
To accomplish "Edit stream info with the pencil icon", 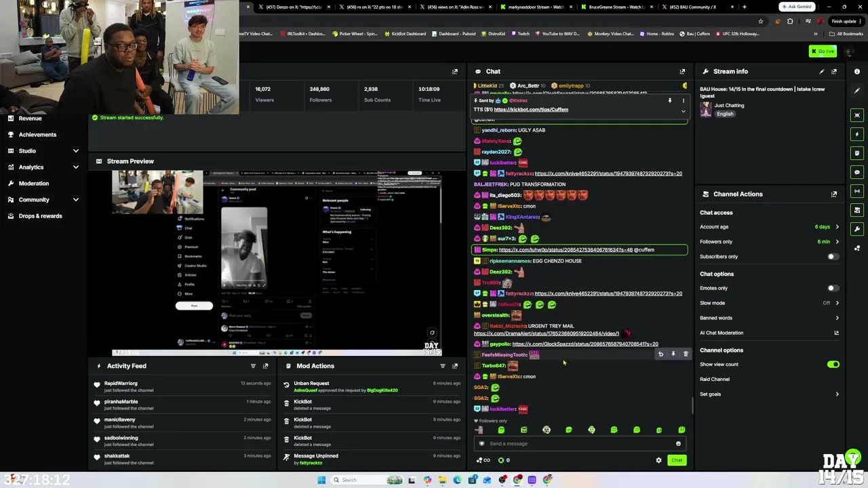I will (x=822, y=71).
